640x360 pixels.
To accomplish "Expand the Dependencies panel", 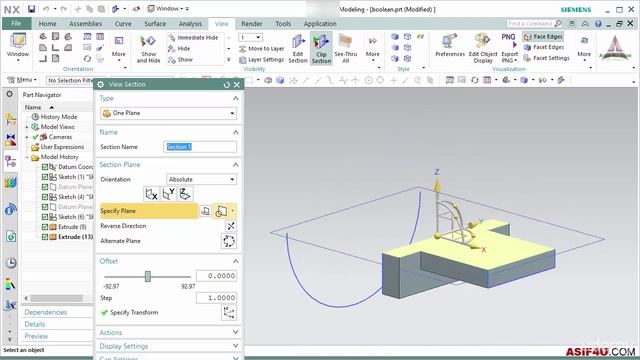I will tap(45, 312).
